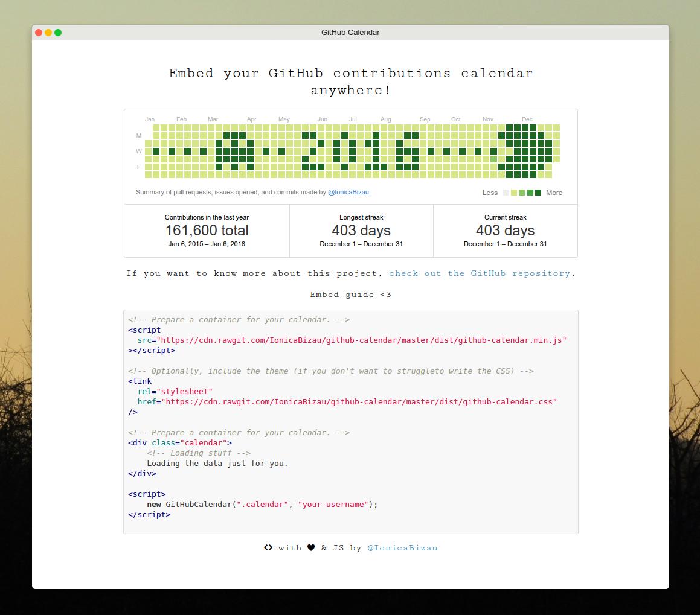Click 'Loading the data just for you.' text
The height and width of the screenshot is (615, 700).
tap(217, 464)
